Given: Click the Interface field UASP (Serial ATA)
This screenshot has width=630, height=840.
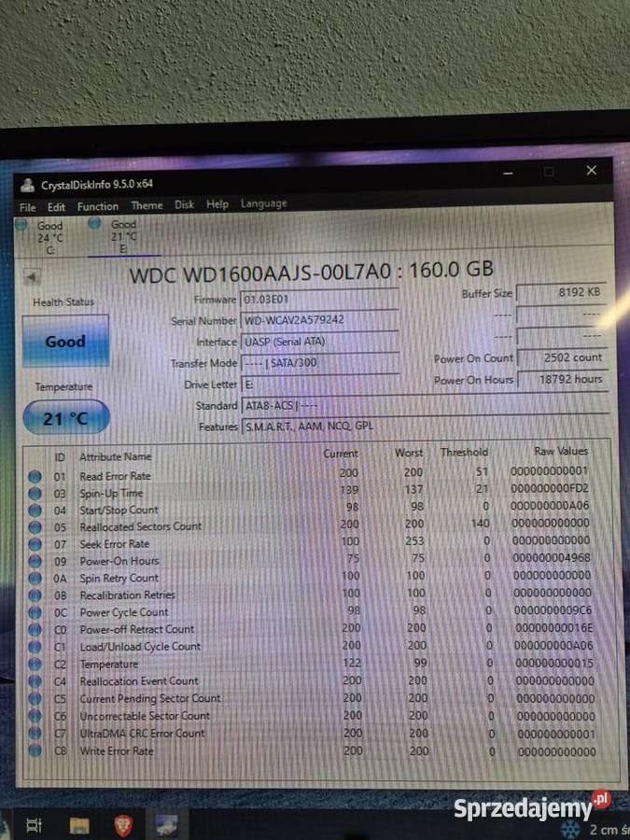Looking at the screenshot, I should point(320,342).
